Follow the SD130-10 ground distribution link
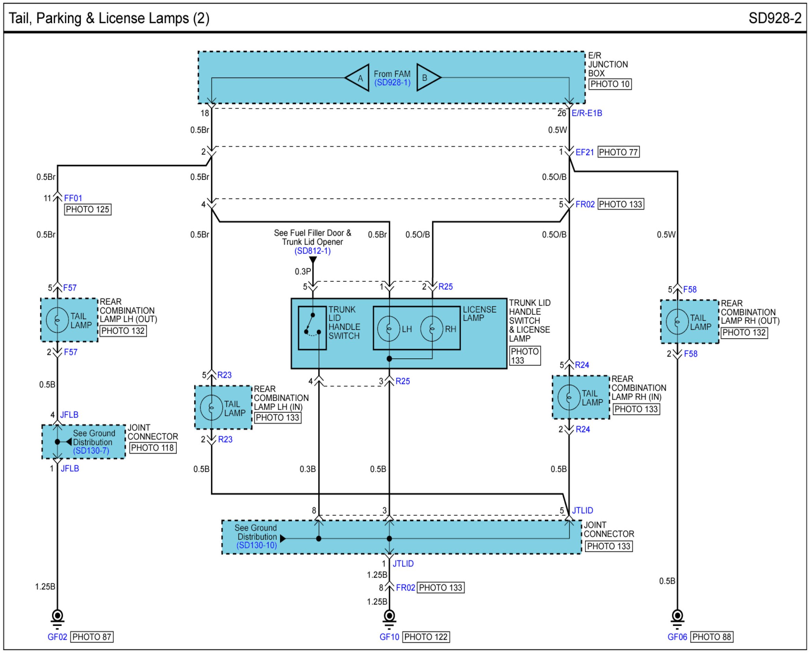 (x=257, y=545)
